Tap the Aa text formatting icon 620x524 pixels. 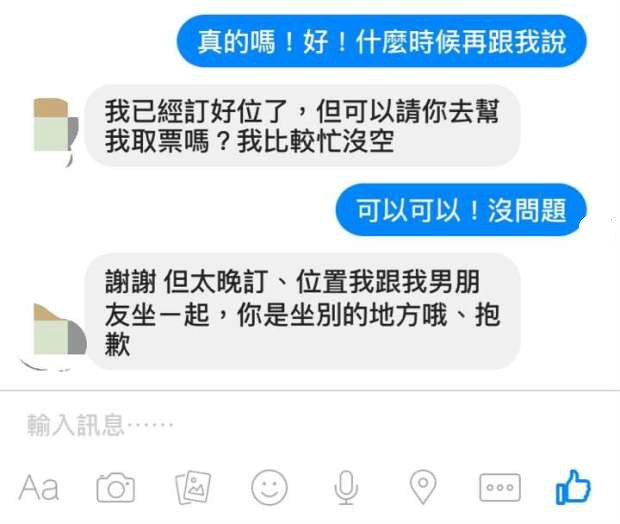click(39, 488)
